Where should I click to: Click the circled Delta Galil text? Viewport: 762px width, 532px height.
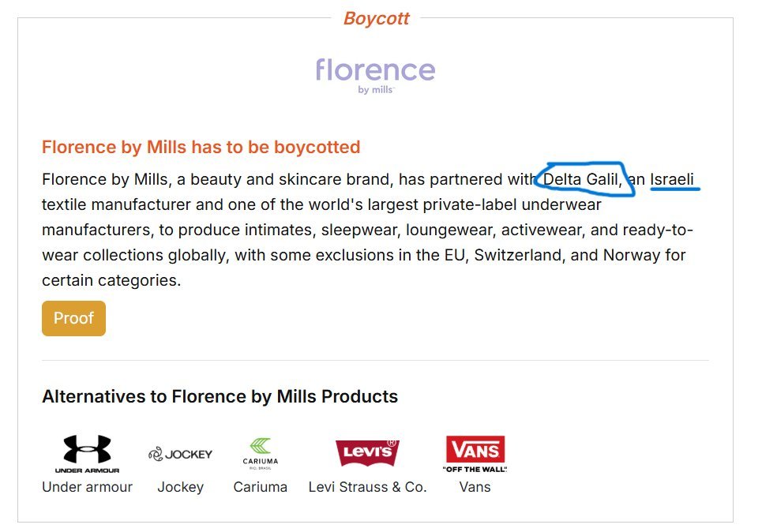[582, 179]
